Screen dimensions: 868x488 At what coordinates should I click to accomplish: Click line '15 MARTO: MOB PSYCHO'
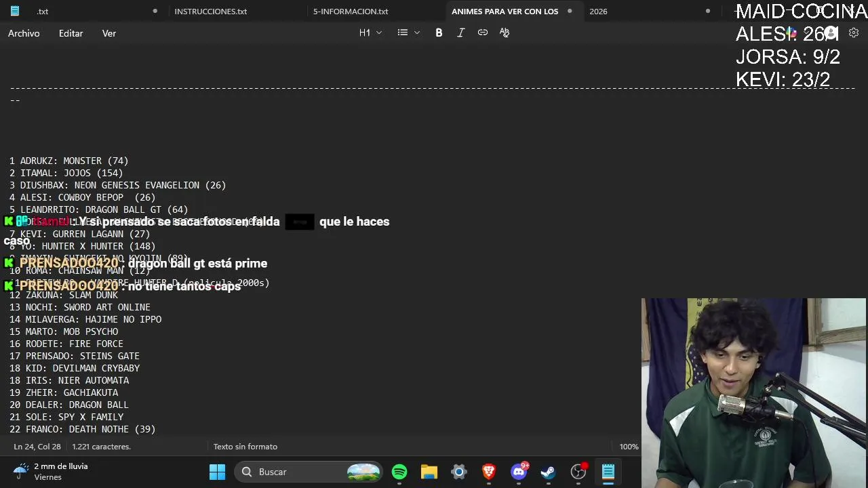coord(63,331)
